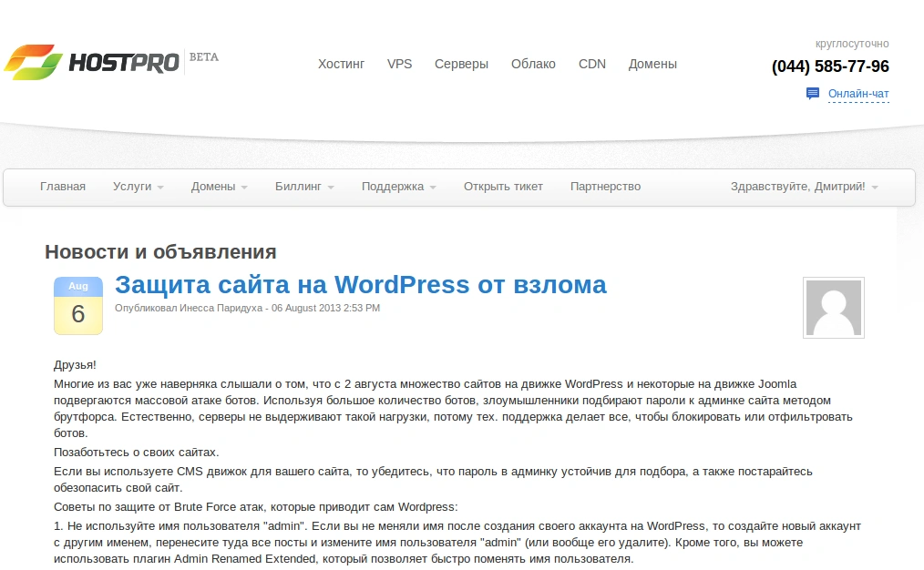Click the Новости и объявления heading
Viewport: 924px width, 570px height.
[161, 252]
